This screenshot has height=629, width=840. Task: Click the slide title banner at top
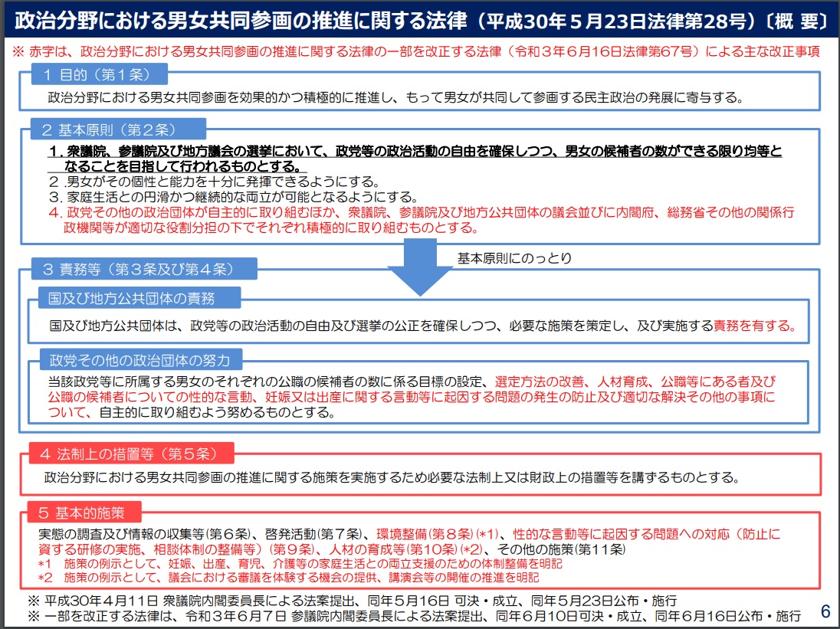click(x=420, y=21)
